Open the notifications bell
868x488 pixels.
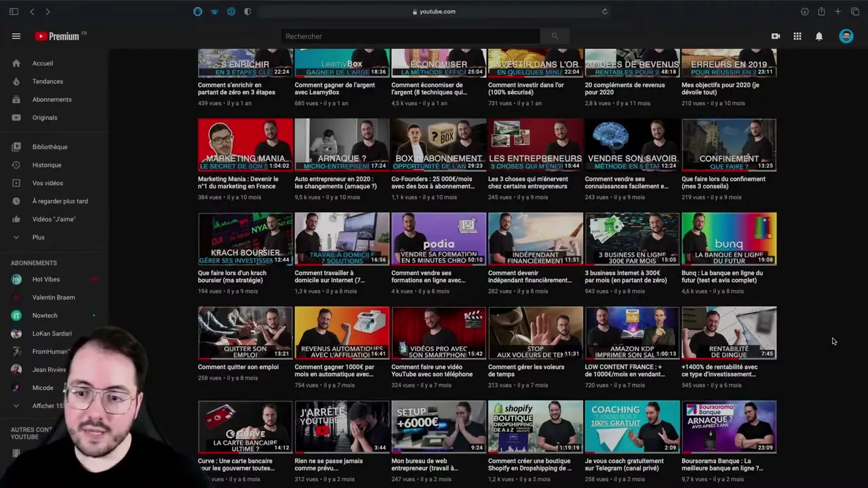click(x=819, y=36)
